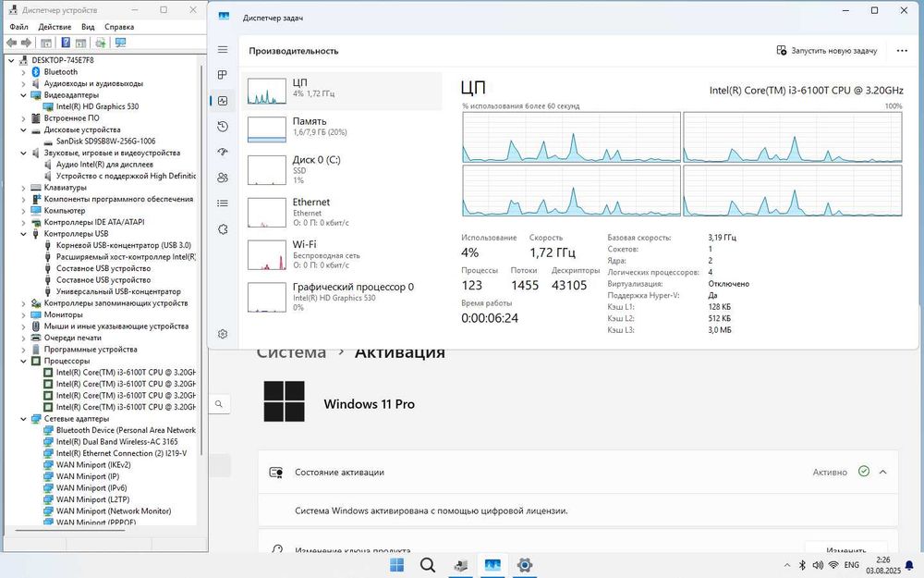Open Windows Start button on taskbar

[397, 565]
